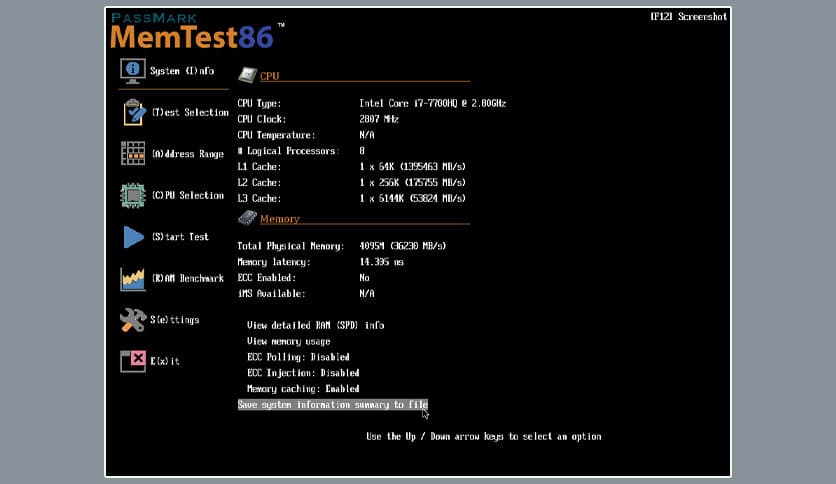Click the Exit red X icon

[133, 361]
